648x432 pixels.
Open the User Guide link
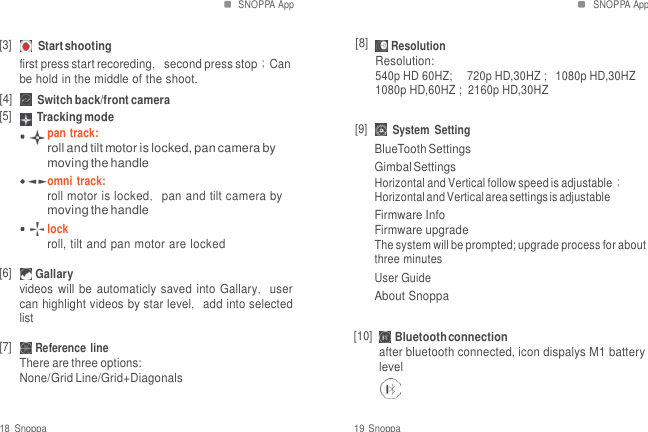(403, 277)
